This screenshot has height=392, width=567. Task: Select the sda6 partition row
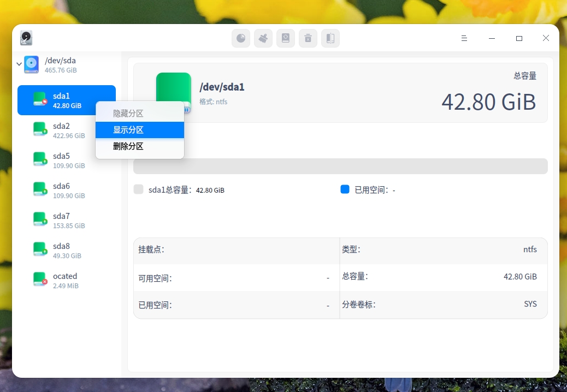point(67,191)
